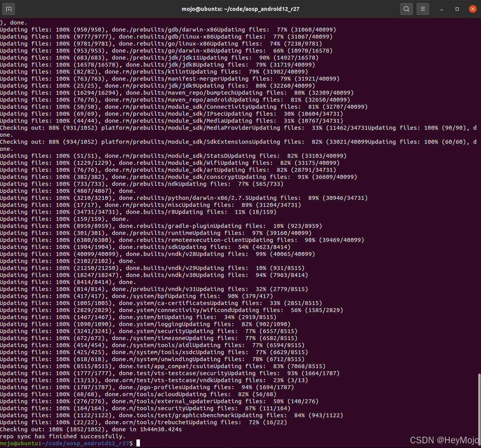Click the magnifier search icon
Image resolution: width=481 pixels, height=448 pixels.
[406, 9]
